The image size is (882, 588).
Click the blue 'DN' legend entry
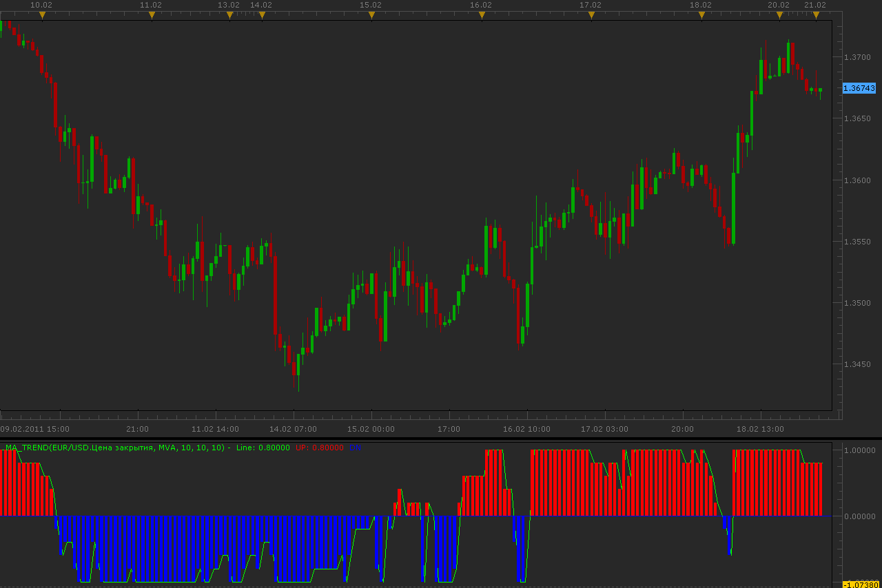point(354,448)
